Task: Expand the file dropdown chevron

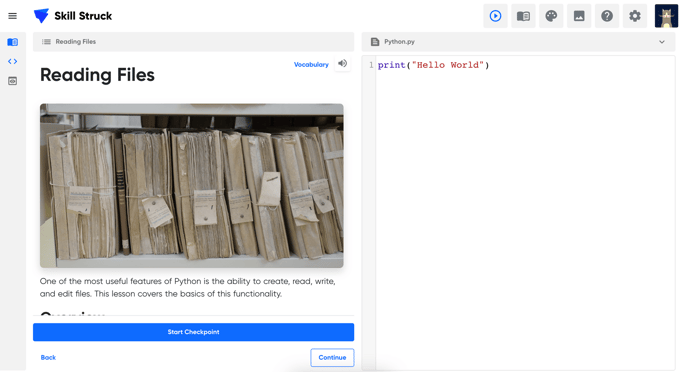Action: pyautogui.click(x=661, y=42)
